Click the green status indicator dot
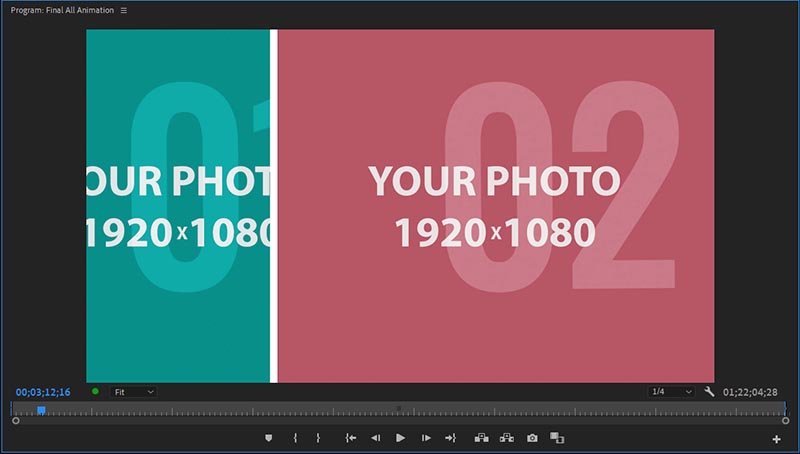Viewport: 800px width, 454px height. tap(95, 391)
